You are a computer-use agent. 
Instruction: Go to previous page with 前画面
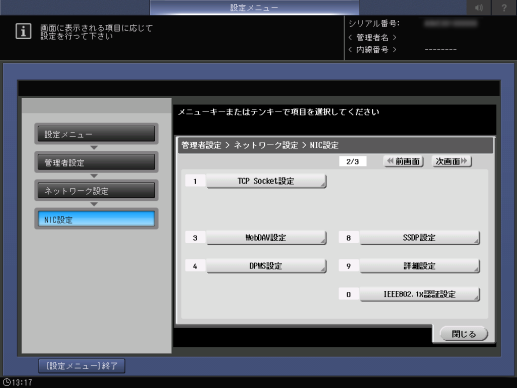(404, 161)
